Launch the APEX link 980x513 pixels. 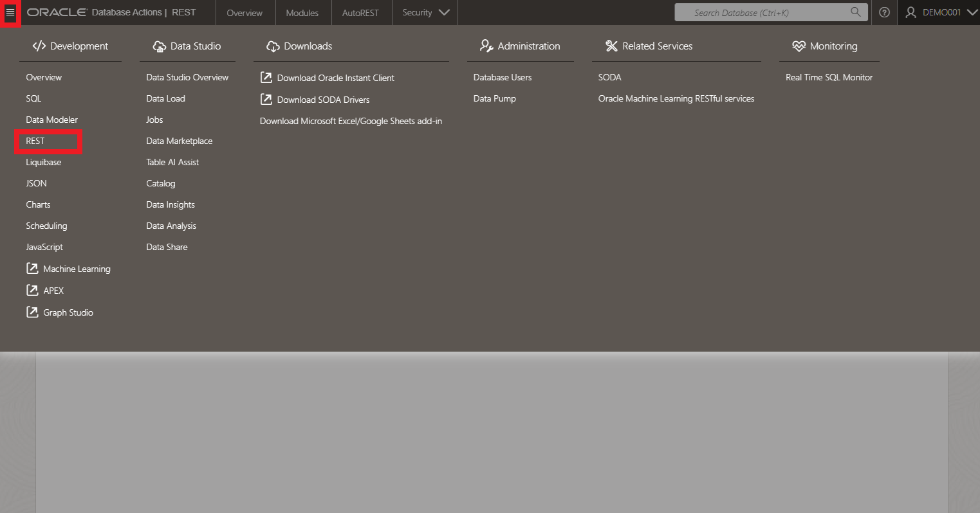53,291
